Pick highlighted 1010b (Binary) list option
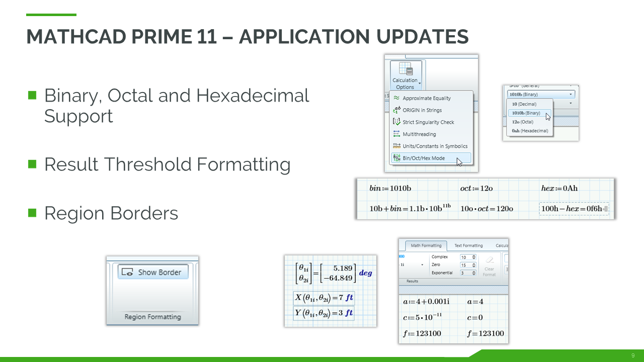Viewport: 644px width, 362px height. 529,113
